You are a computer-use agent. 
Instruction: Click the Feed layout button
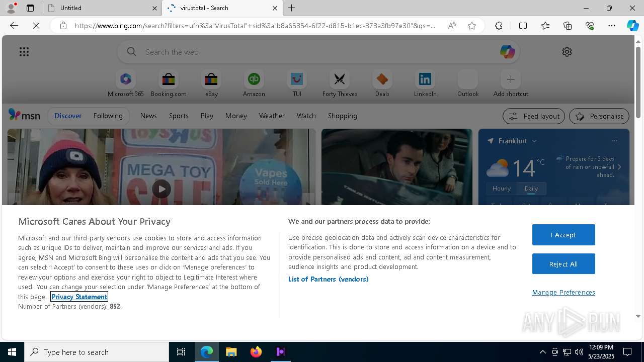click(x=534, y=116)
